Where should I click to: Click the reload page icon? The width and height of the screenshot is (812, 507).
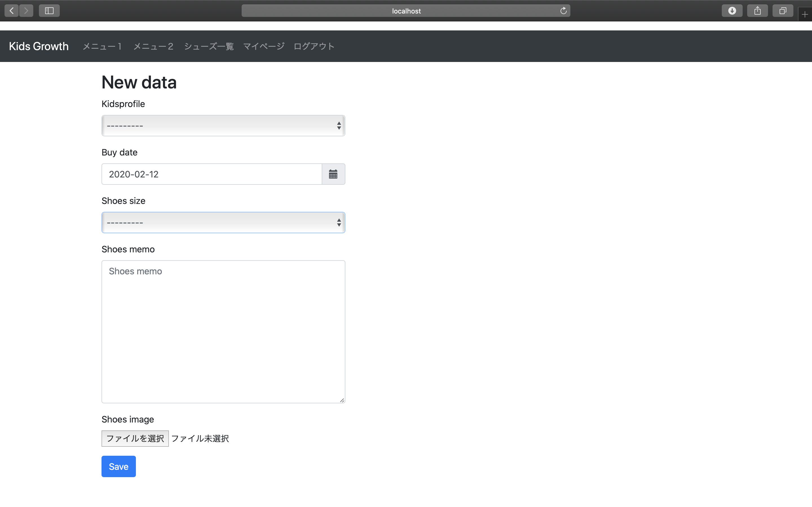pyautogui.click(x=563, y=11)
